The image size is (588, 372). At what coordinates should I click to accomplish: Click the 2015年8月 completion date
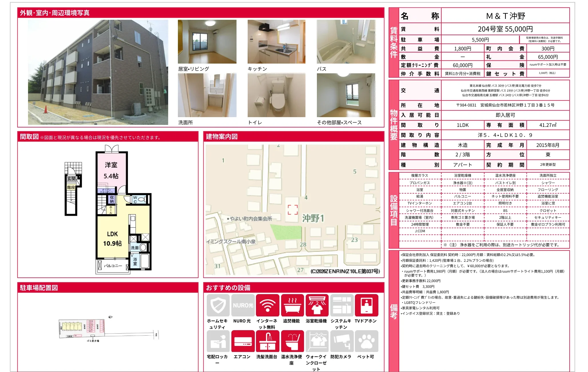click(548, 145)
